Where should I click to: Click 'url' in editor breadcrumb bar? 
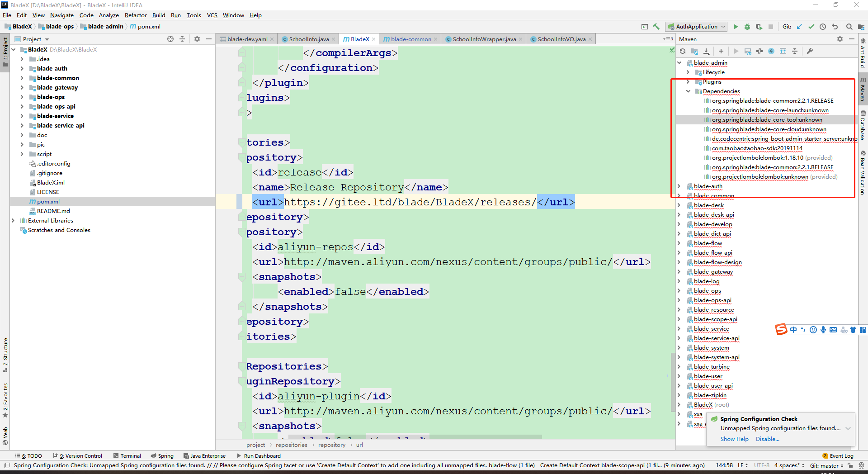pyautogui.click(x=359, y=445)
